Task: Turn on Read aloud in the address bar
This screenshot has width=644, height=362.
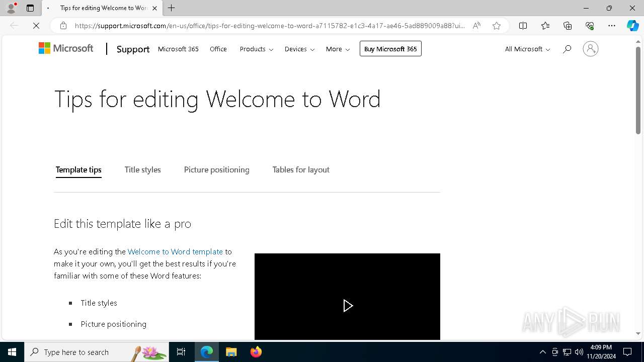Action: (476, 26)
